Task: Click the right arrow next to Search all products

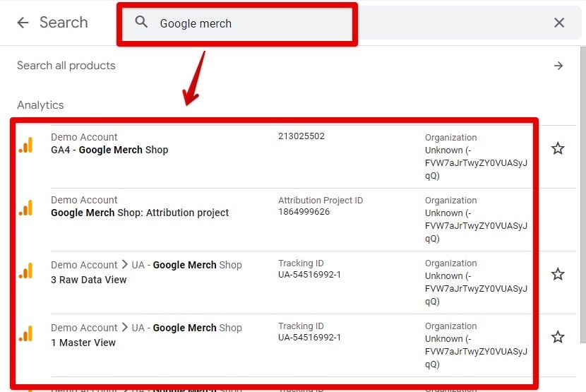Action: [x=558, y=66]
